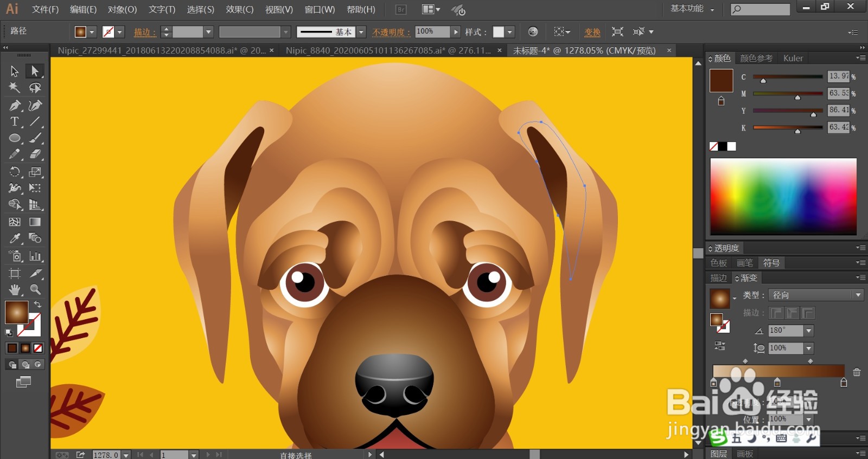Activate stroke box in Gradient panel
Screen dimensions: 868x459
[x=723, y=326]
